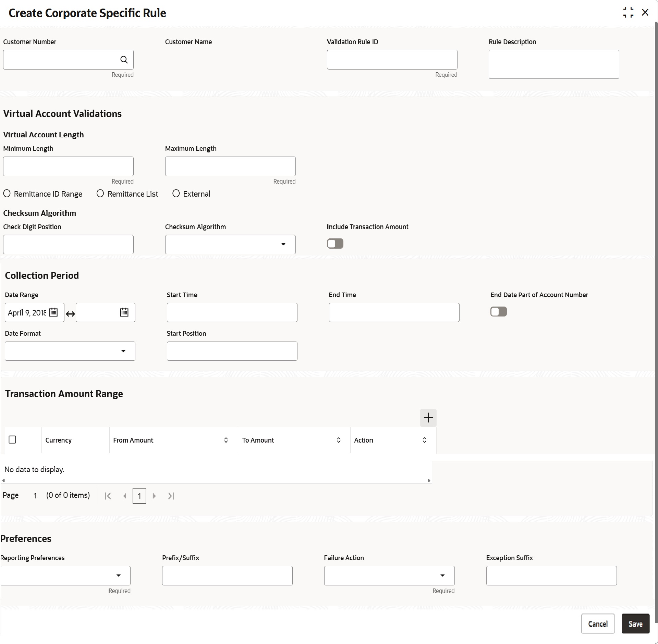Go to the last page of the table

tap(171, 496)
